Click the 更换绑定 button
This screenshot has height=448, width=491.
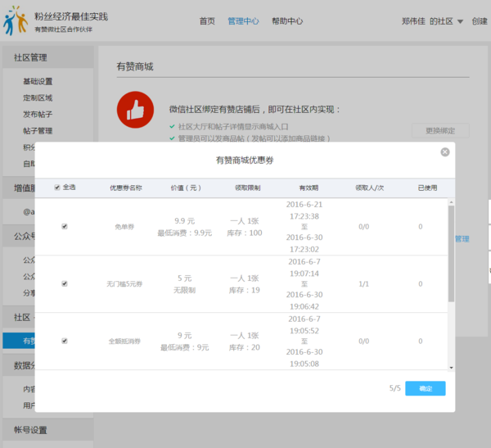(440, 130)
